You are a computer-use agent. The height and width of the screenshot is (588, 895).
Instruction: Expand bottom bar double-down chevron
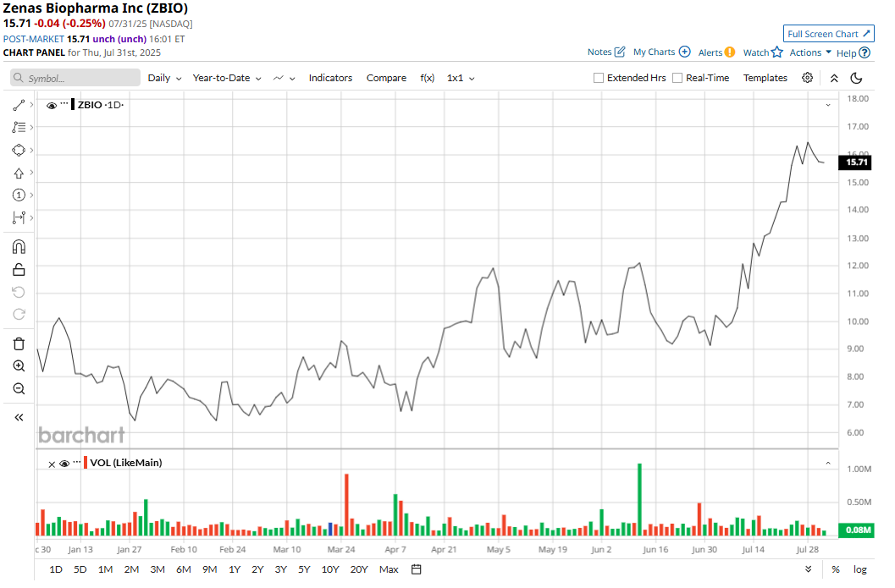[809, 569]
